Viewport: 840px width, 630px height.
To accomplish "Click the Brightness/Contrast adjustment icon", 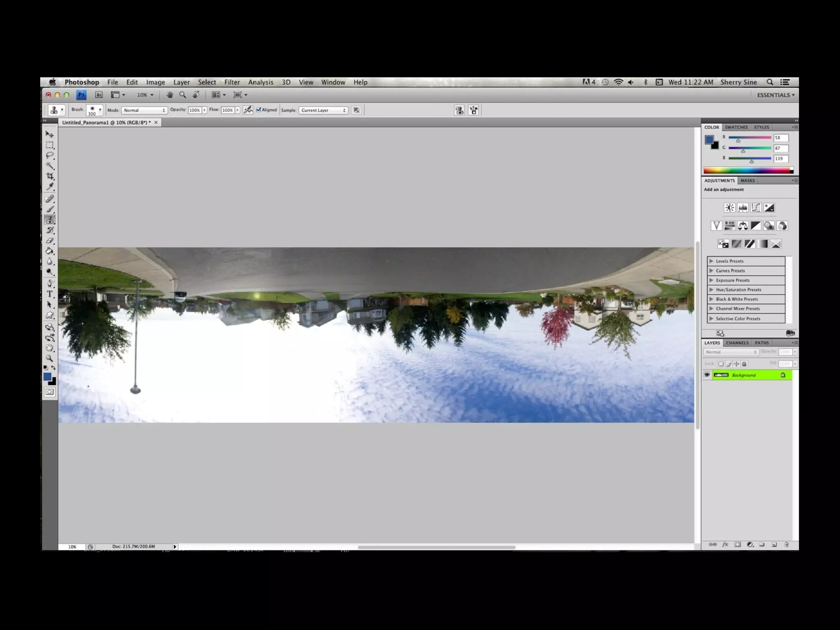I will coord(729,208).
